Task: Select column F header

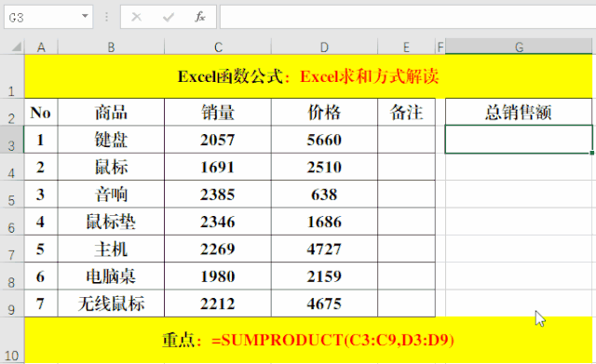Action: (440, 47)
